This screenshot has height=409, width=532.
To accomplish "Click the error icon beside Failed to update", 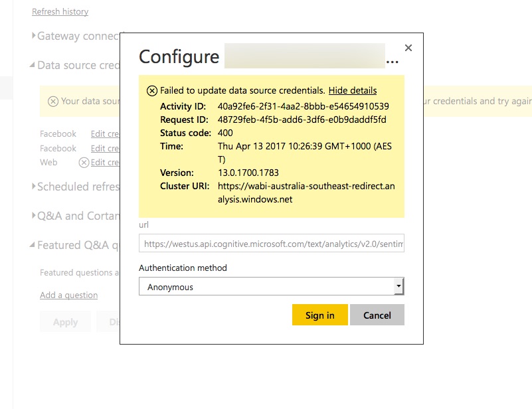I will (x=151, y=91).
